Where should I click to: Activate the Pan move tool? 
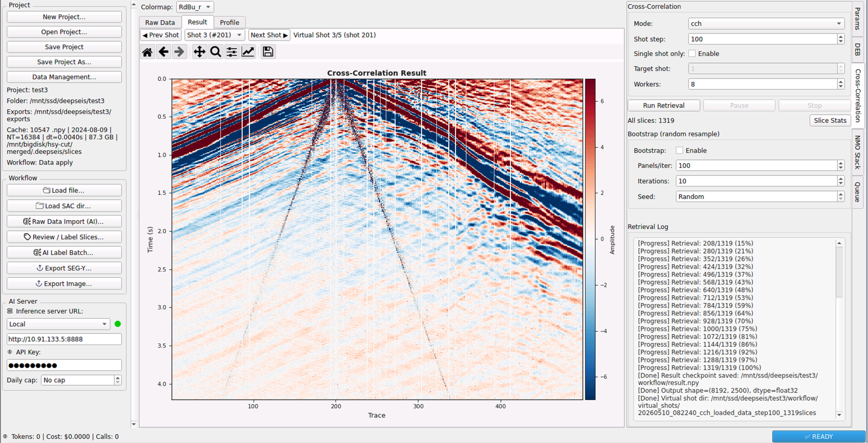199,52
